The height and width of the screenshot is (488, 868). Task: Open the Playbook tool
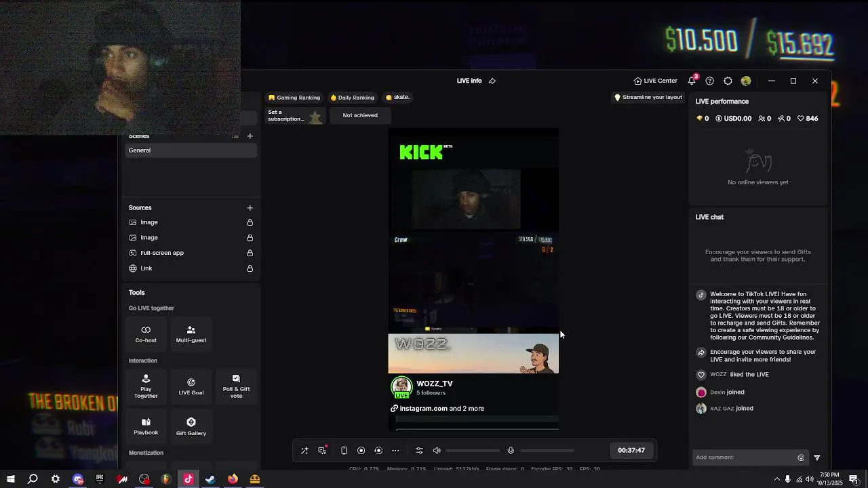pos(146,426)
